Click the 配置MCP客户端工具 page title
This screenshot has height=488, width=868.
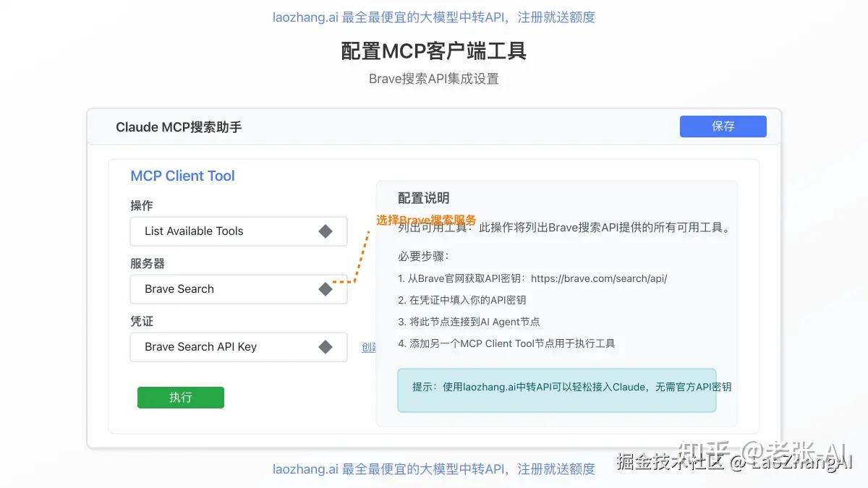click(434, 51)
